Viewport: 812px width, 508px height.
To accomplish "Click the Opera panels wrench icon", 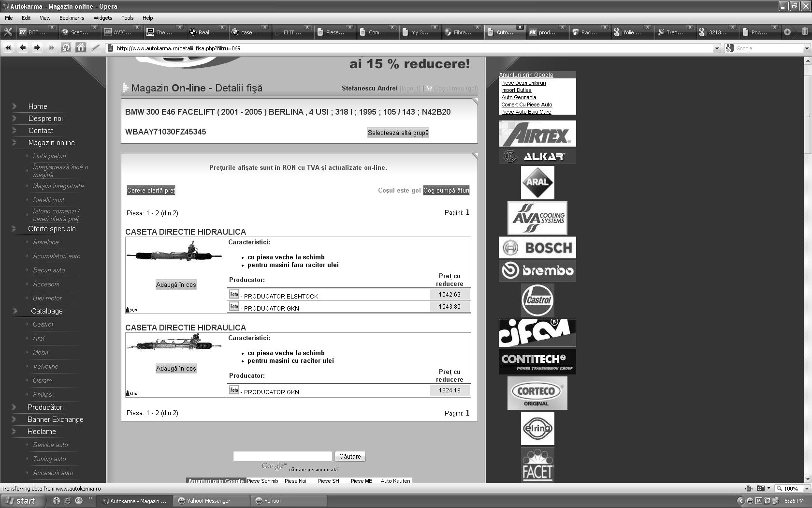I will (8, 32).
